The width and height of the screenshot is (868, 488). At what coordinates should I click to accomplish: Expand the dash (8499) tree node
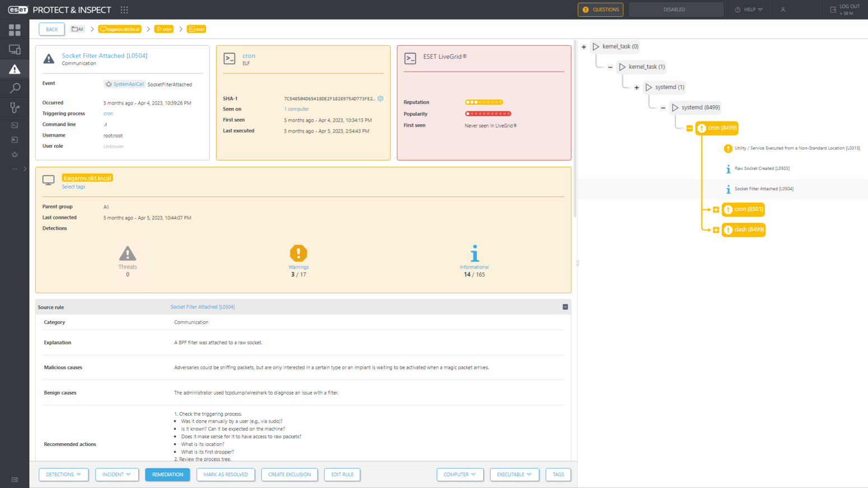coord(716,230)
